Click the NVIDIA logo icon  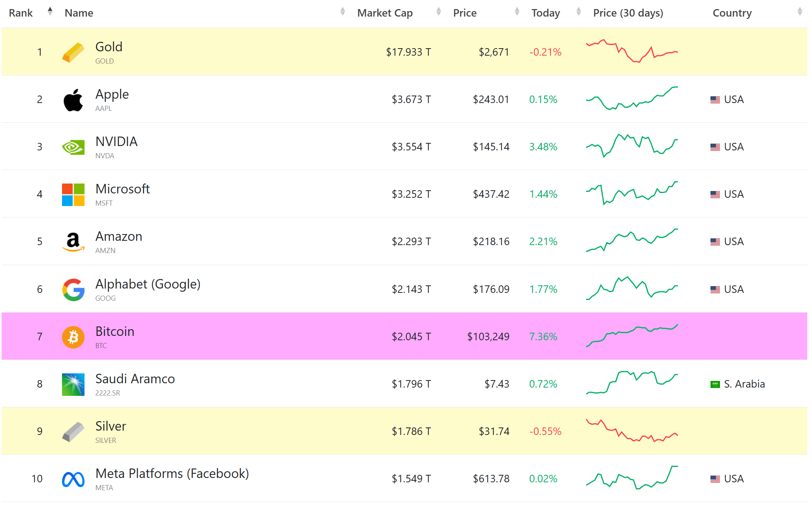click(73, 147)
